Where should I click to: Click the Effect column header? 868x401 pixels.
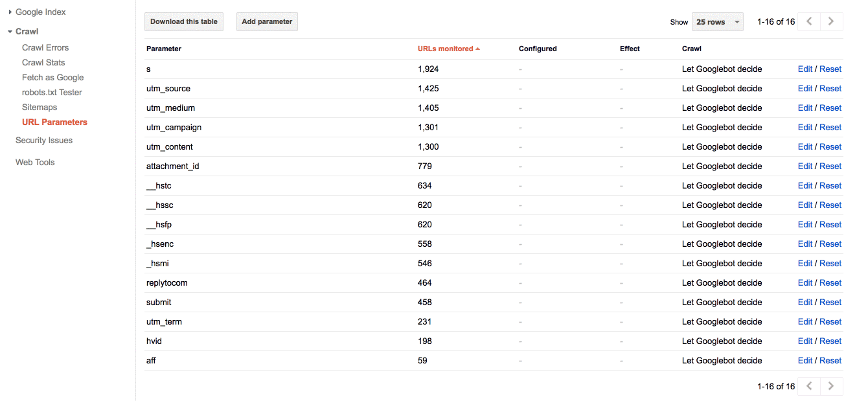(x=630, y=49)
